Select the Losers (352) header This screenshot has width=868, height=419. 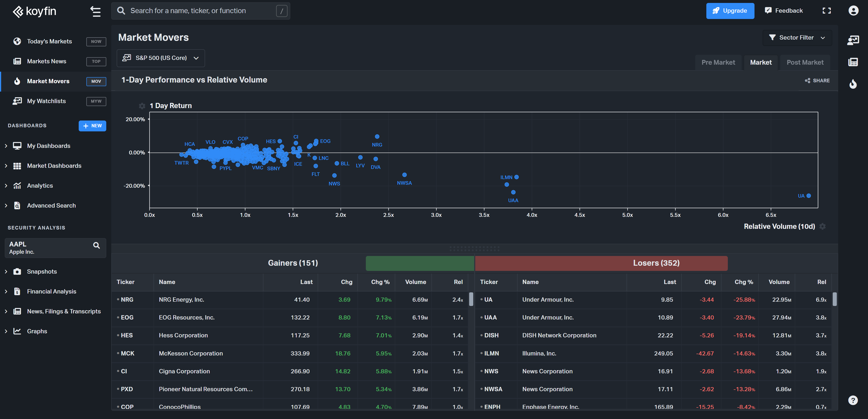click(656, 263)
